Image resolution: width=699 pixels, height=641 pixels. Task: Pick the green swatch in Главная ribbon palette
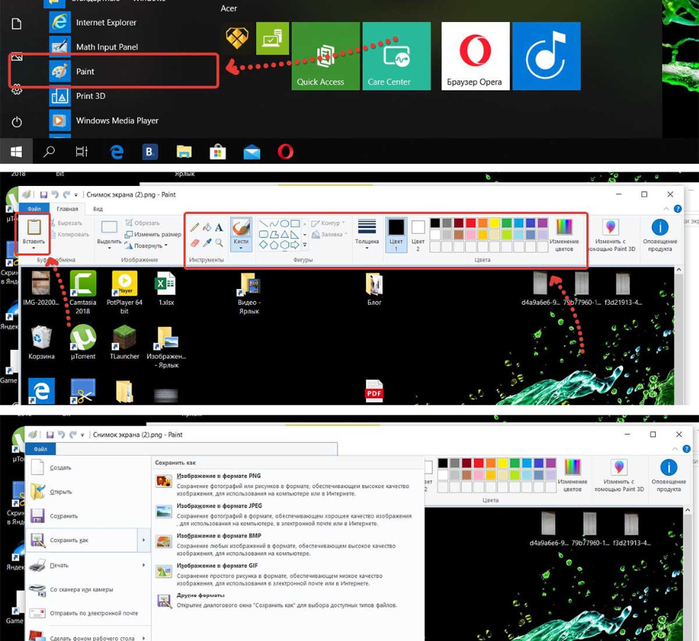pyautogui.click(x=506, y=223)
